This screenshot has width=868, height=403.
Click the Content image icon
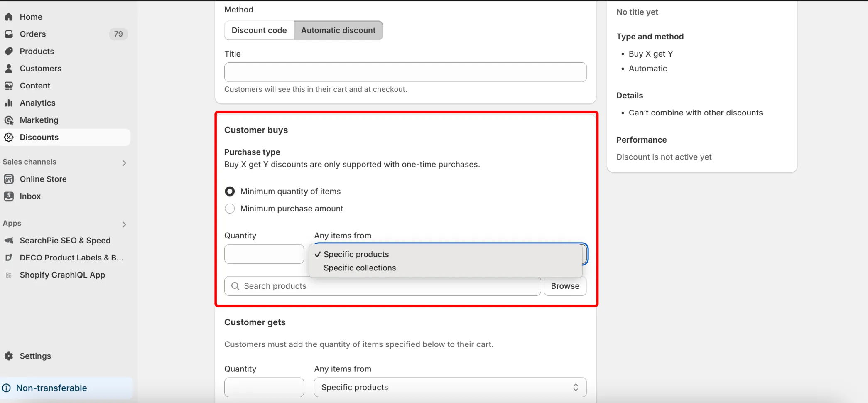click(x=9, y=86)
